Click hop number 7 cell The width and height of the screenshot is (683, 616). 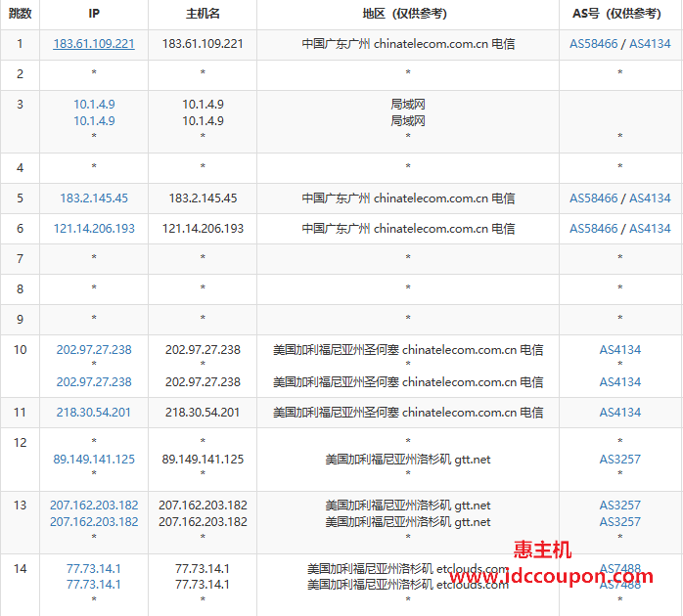[20, 259]
